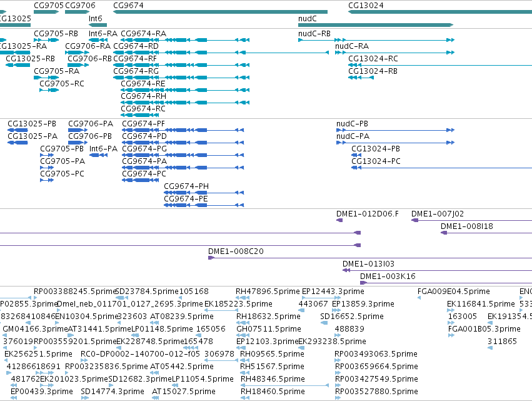
Task: Click transcript CG9674-RE
Action: [143, 84]
